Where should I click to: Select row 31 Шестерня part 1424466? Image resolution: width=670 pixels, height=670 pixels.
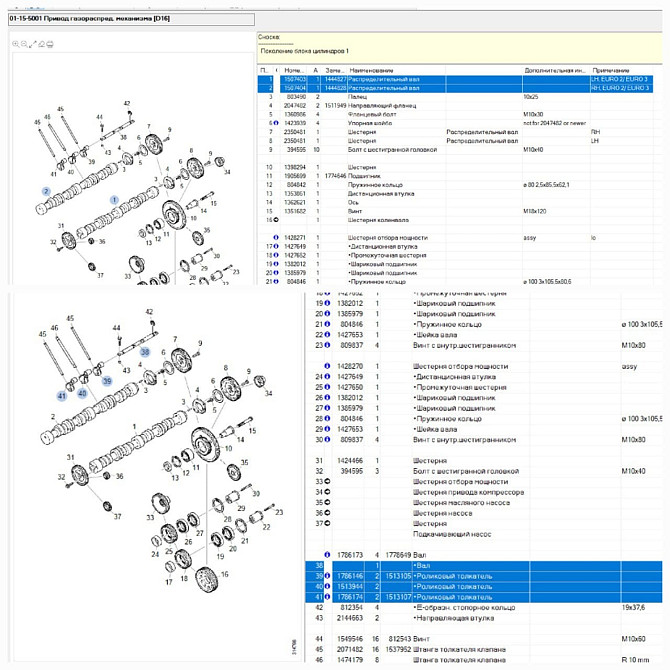(x=484, y=461)
